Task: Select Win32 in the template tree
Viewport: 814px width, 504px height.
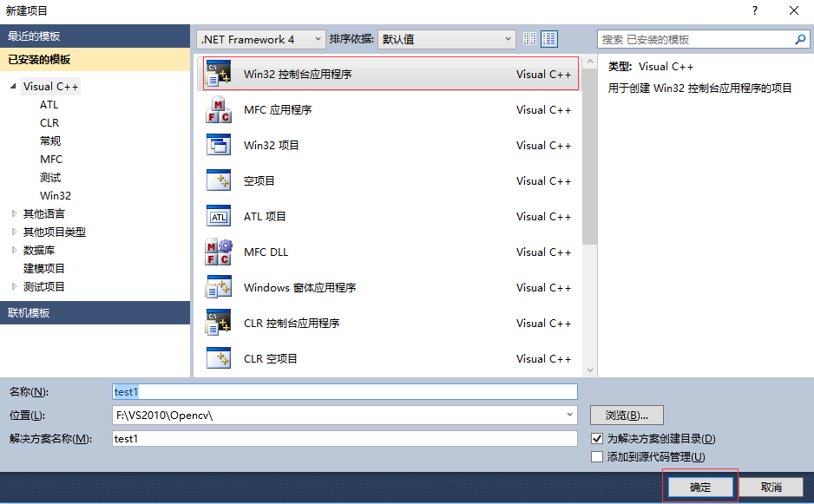Action: 56,195
